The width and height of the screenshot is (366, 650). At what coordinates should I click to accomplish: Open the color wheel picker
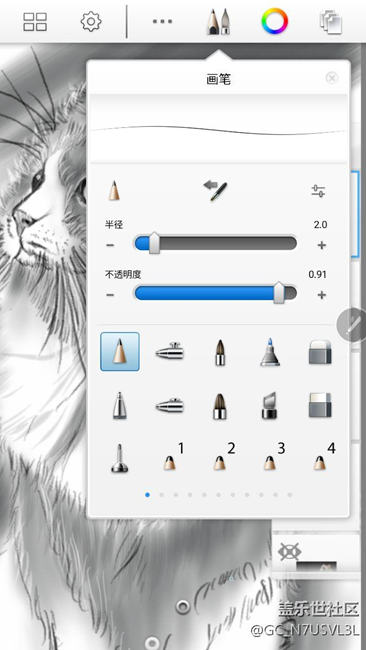tap(274, 21)
